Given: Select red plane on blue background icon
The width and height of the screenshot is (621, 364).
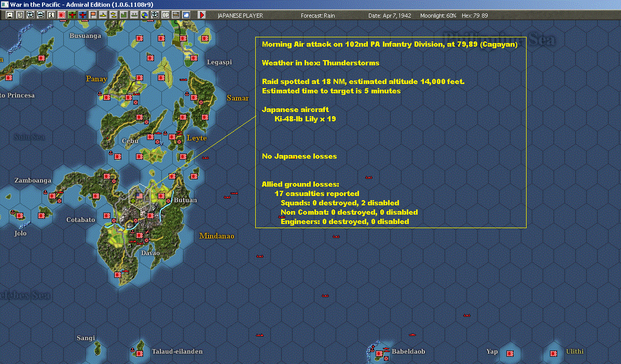Looking at the screenshot, I should tap(82, 15).
